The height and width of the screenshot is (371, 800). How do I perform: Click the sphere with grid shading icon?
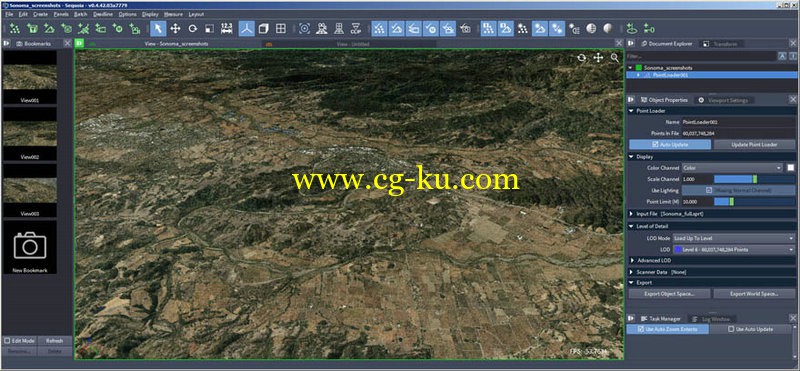tap(591, 29)
